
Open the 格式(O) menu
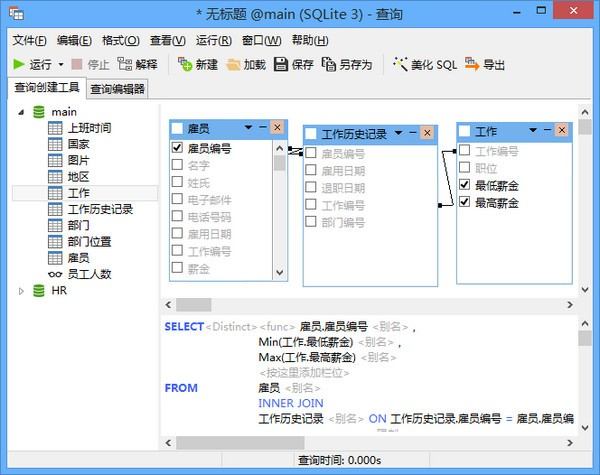pyautogui.click(x=121, y=40)
